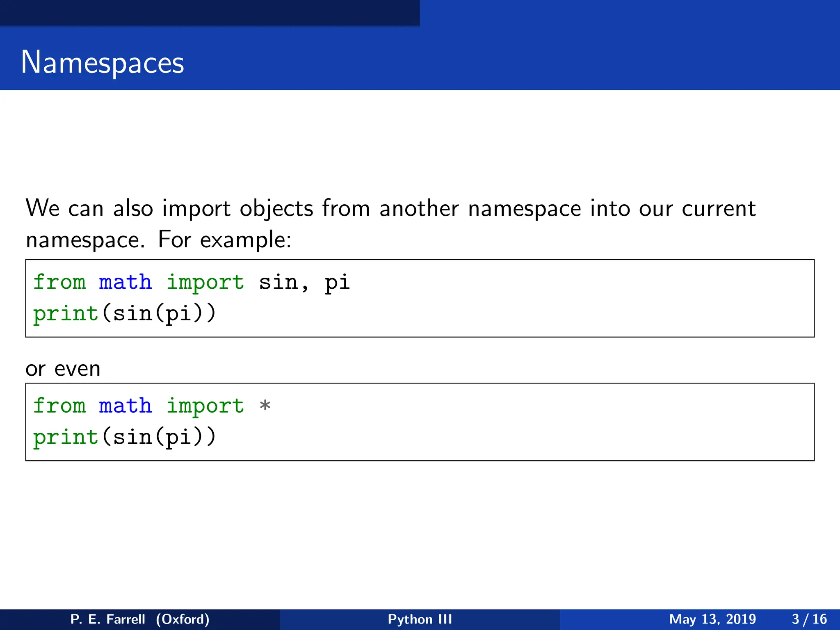Click the footer title 'Python III'
The width and height of the screenshot is (840, 630).
(420, 619)
